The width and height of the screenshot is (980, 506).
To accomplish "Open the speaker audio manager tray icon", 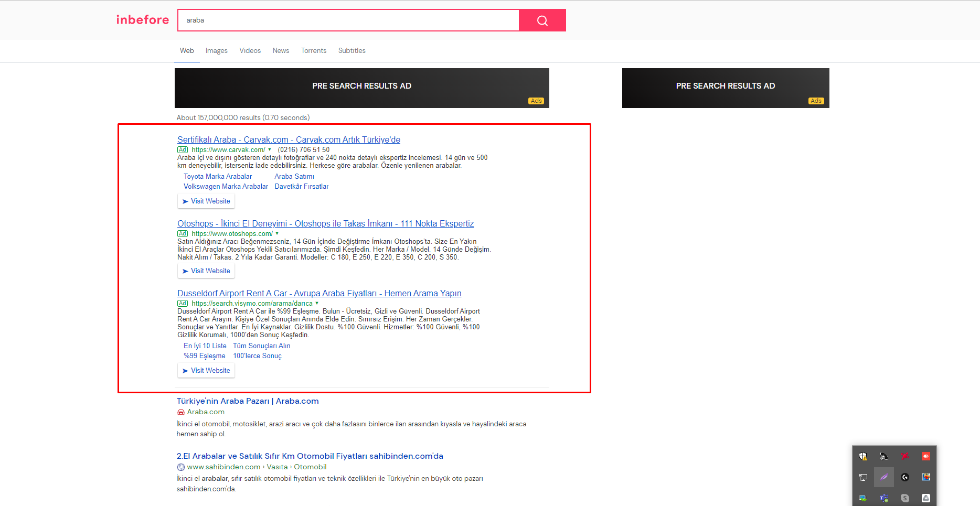I will (884, 456).
